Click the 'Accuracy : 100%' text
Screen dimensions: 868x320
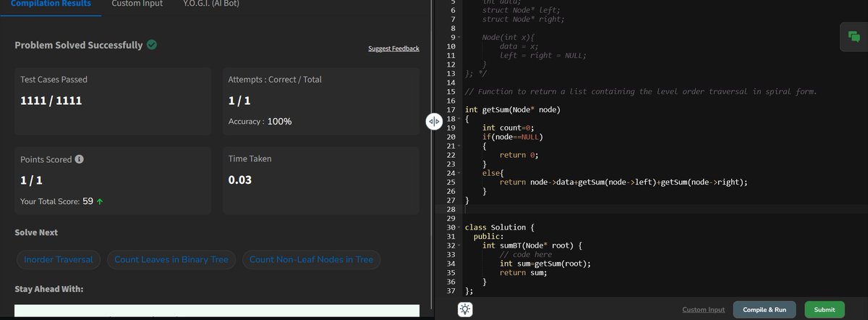coord(260,122)
